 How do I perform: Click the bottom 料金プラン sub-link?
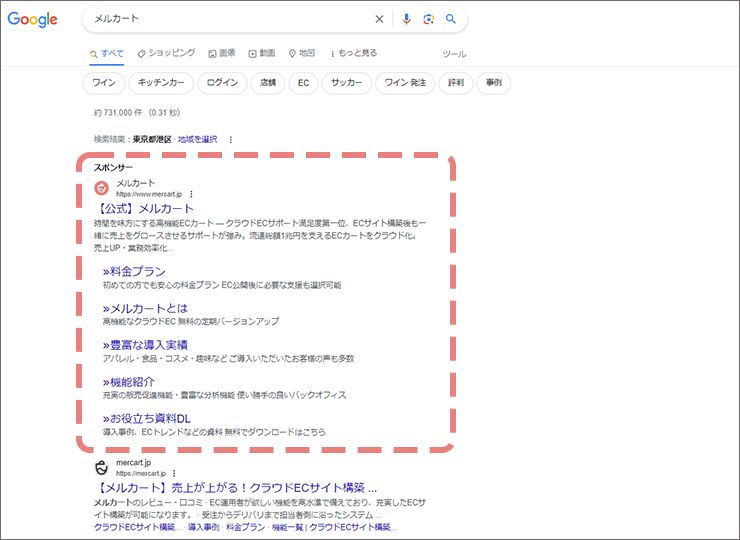tap(245, 527)
